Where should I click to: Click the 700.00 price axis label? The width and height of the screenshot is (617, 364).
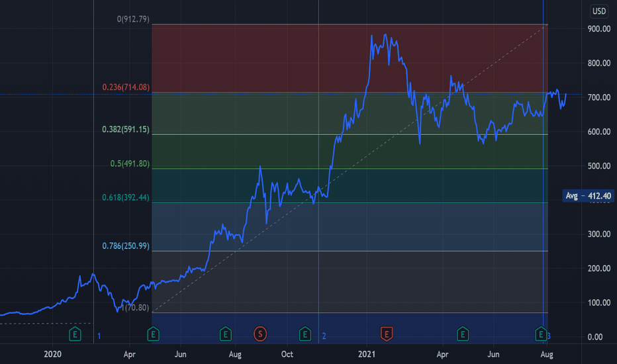(x=599, y=97)
